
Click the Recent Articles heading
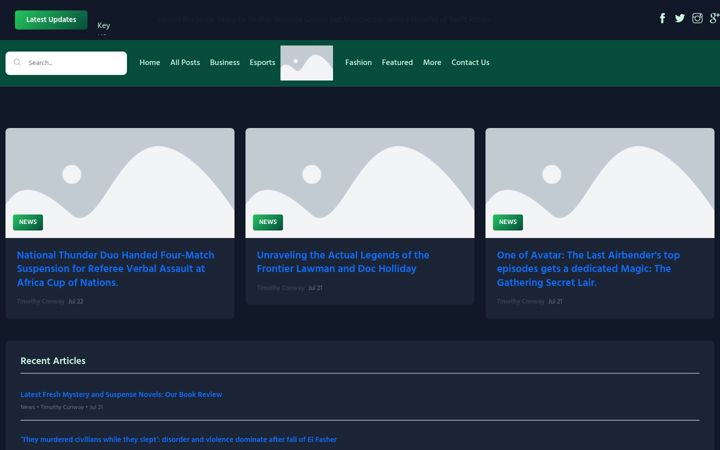[53, 361]
